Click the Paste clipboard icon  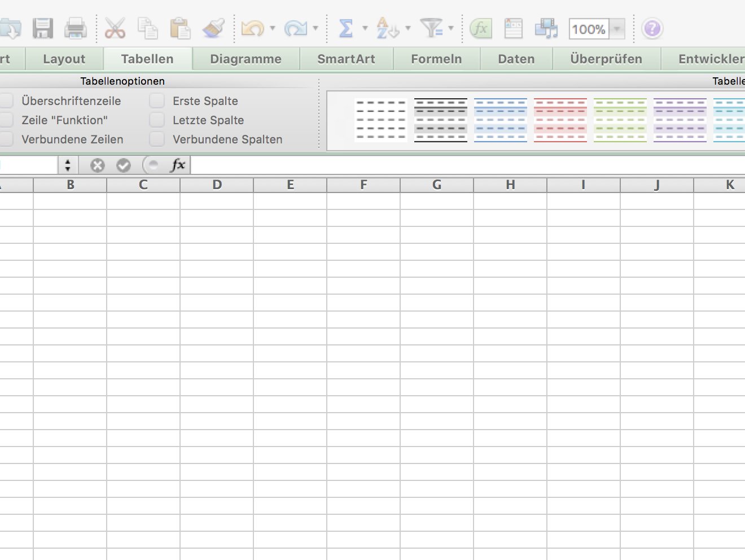tap(180, 28)
